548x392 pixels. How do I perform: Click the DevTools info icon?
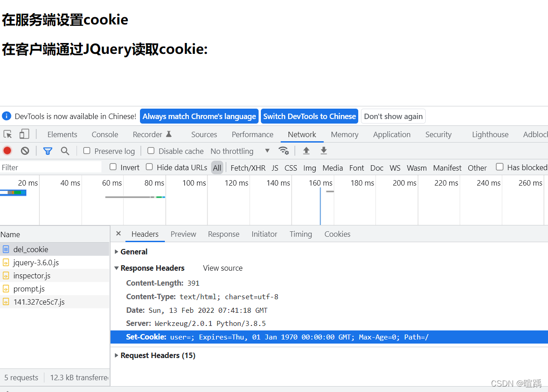6,116
